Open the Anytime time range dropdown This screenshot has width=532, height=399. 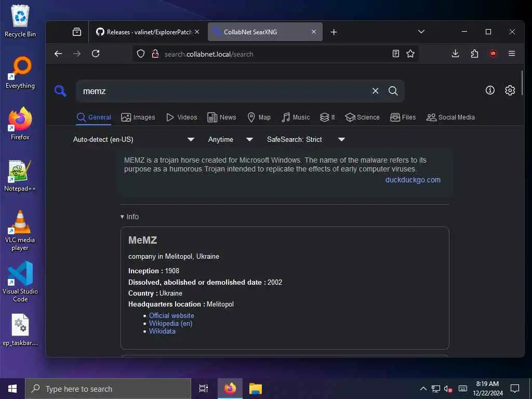[230, 139]
